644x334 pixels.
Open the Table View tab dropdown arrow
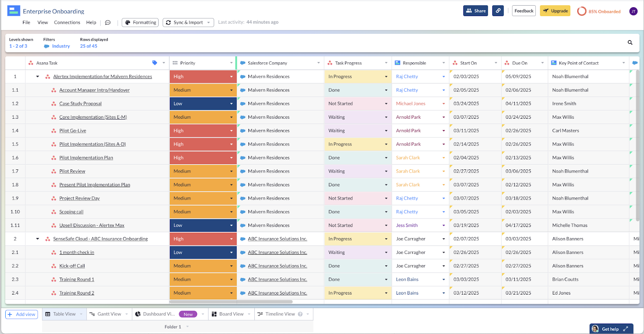pyautogui.click(x=81, y=314)
